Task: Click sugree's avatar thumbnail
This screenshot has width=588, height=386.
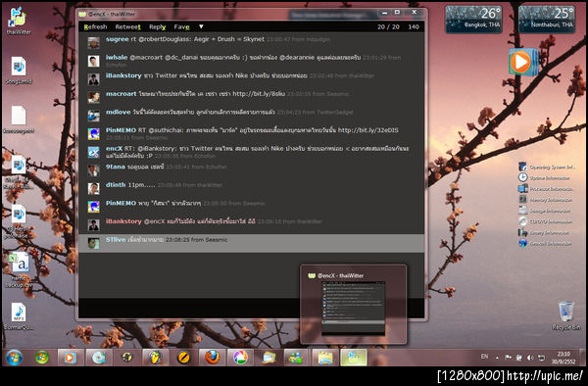Action: 93,42
